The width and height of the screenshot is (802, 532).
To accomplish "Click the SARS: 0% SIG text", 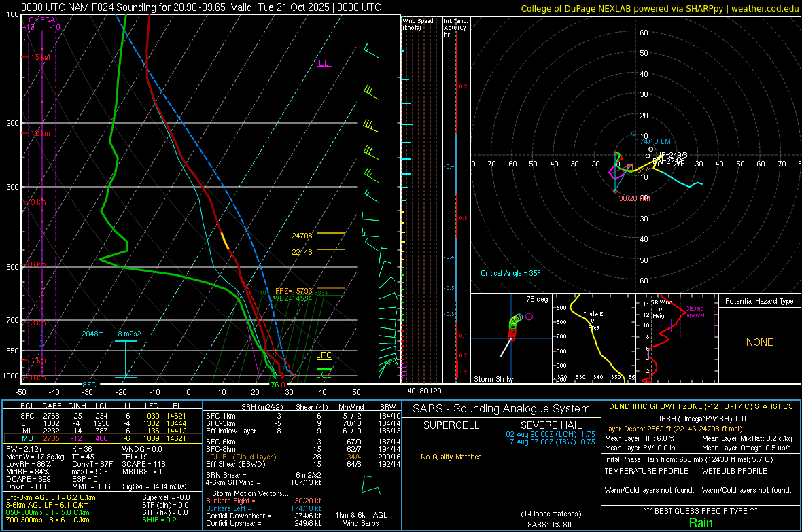I will pos(551,525).
